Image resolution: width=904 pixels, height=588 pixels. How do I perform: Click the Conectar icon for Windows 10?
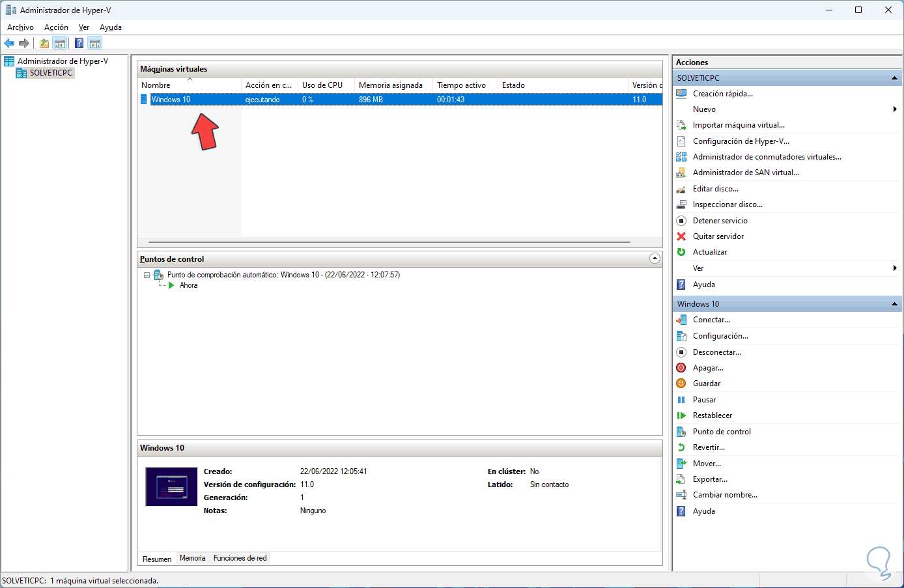(x=681, y=320)
